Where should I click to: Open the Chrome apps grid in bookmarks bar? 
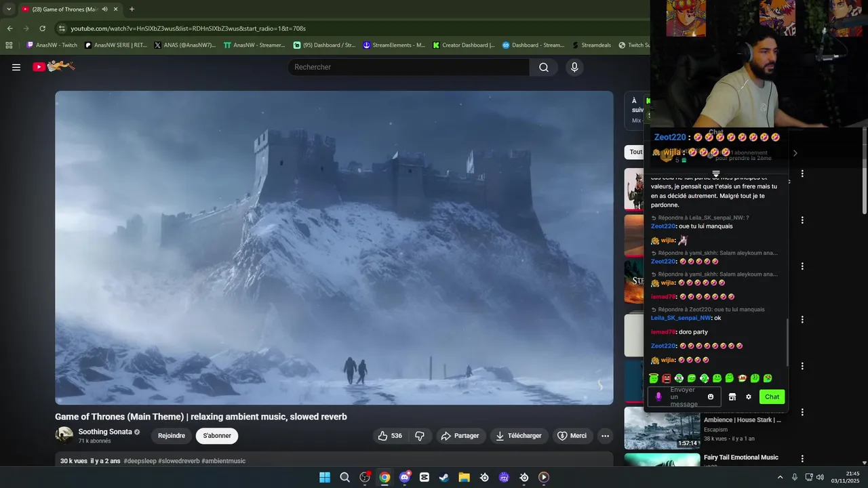[9, 45]
